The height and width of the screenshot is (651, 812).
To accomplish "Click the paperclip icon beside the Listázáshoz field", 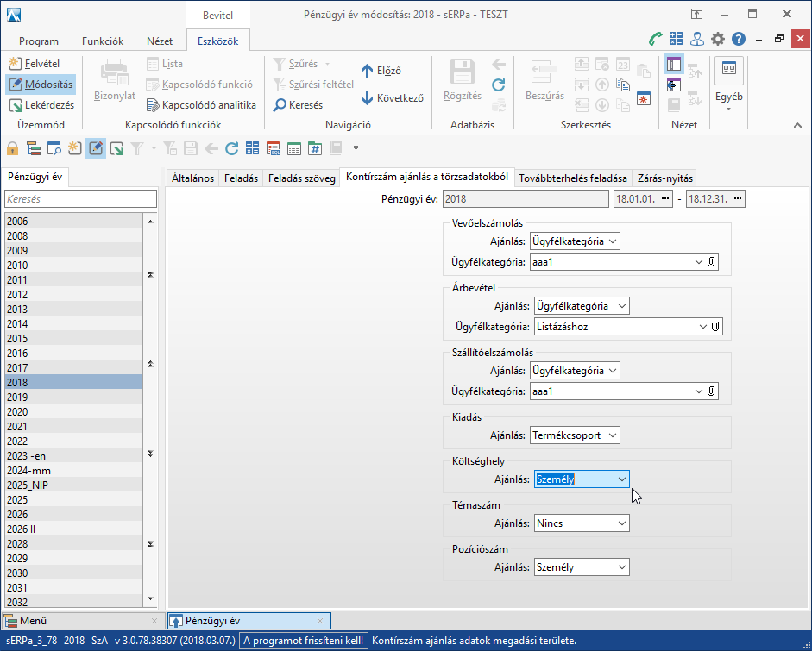I will pos(715,327).
